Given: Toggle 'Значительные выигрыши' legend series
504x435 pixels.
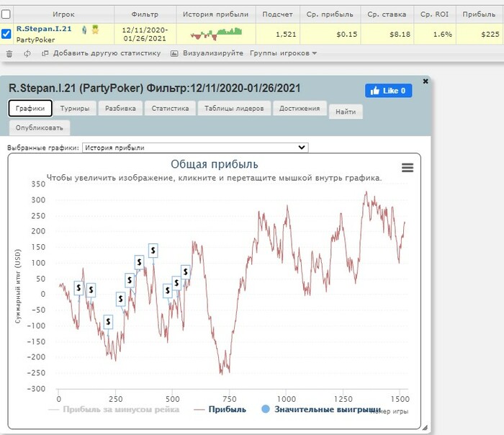Looking at the screenshot, I should point(321,409).
